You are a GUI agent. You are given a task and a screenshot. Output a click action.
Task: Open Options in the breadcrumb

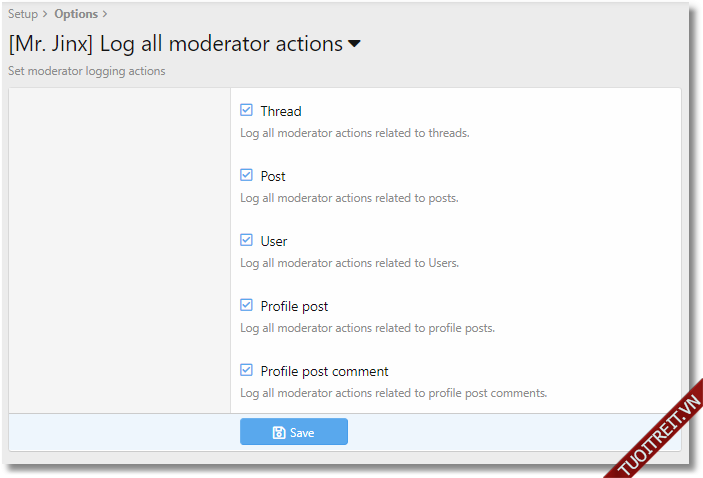click(76, 14)
